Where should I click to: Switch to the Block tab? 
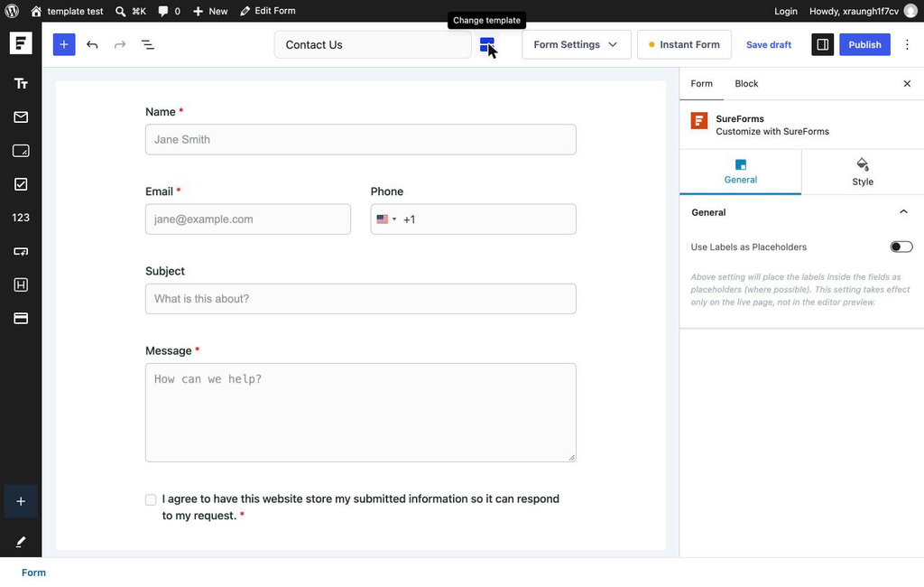pyautogui.click(x=746, y=84)
